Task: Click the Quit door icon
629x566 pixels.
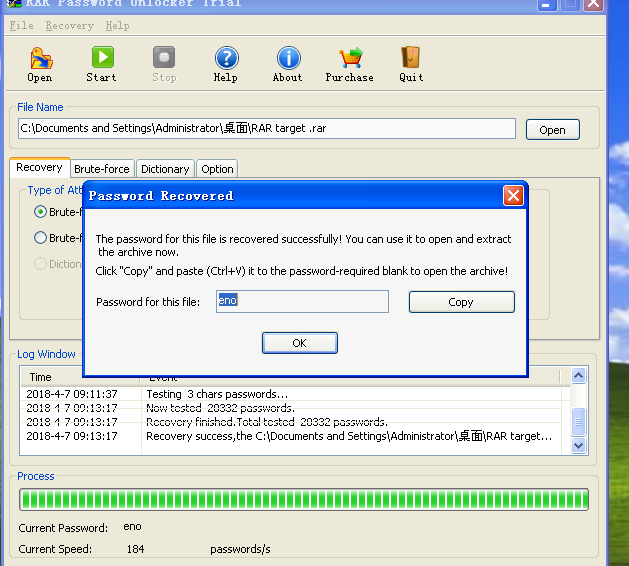Action: coord(410,57)
